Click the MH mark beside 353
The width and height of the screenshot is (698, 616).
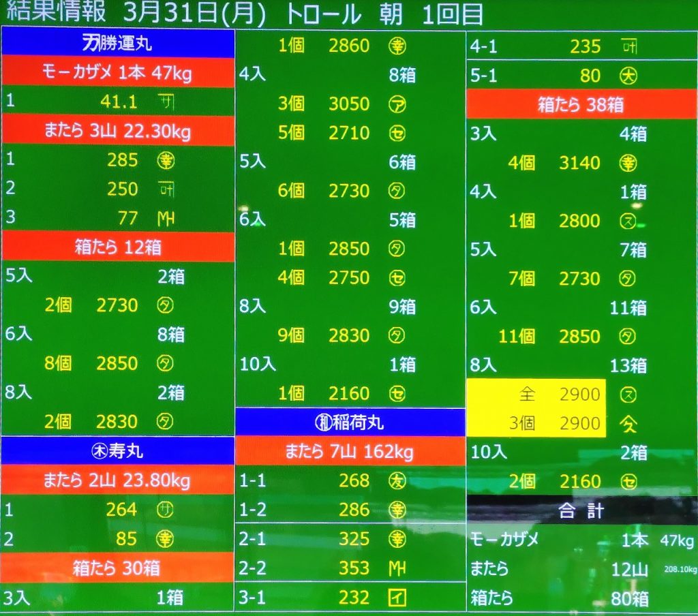point(397,568)
